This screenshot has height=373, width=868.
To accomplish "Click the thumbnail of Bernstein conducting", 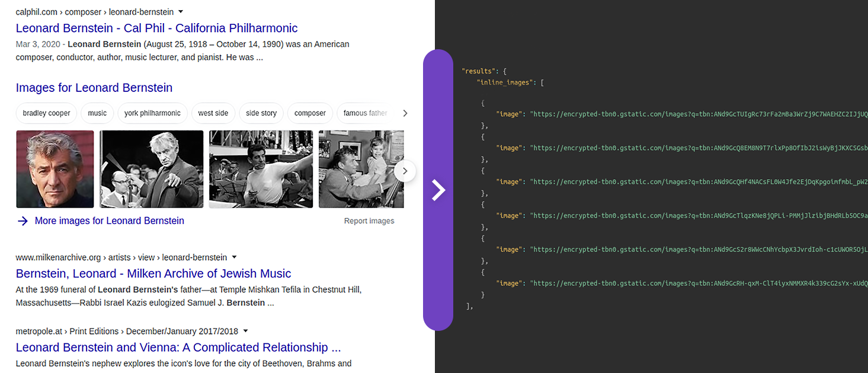I will [151, 169].
